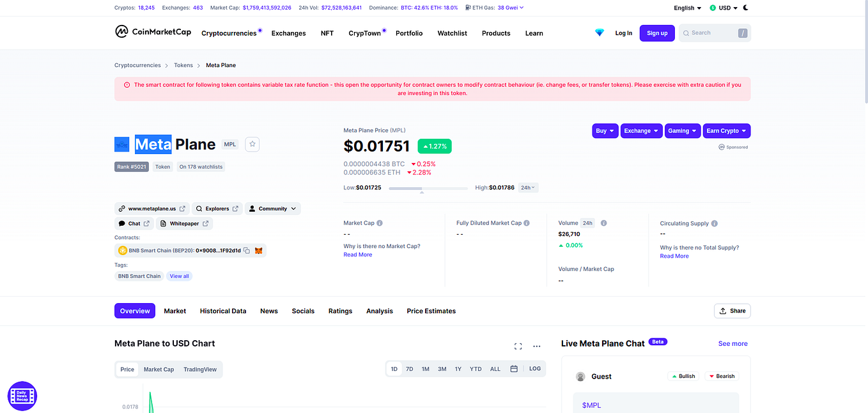Open NFT nav menu
Image resolution: width=868 pixels, height=413 pixels.
pos(327,33)
